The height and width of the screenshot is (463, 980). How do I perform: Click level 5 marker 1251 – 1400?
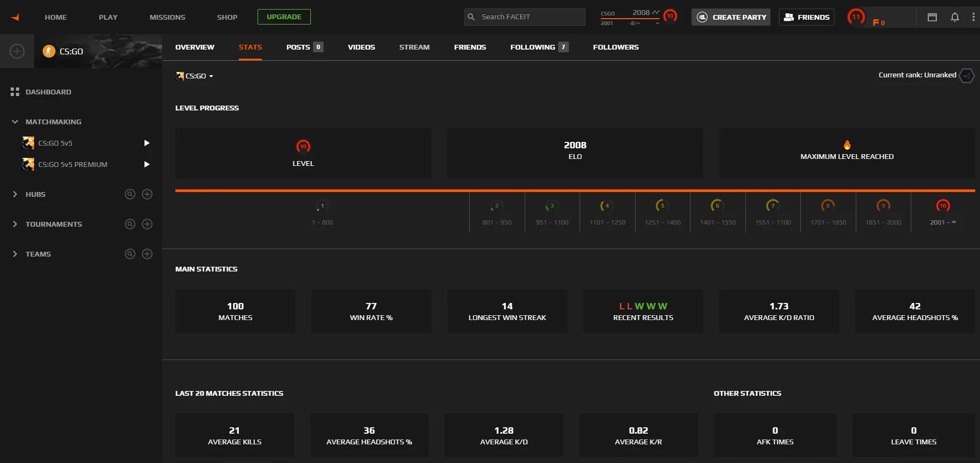(x=662, y=213)
